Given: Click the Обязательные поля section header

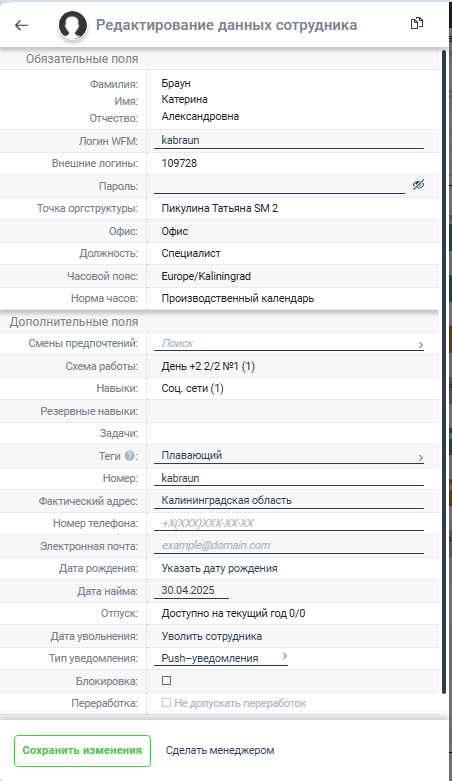Looking at the screenshot, I should [82, 59].
